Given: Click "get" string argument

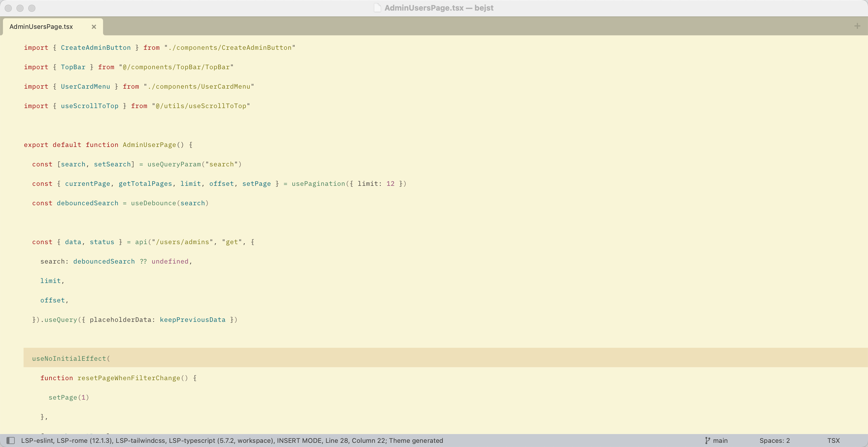Looking at the screenshot, I should click(232, 242).
